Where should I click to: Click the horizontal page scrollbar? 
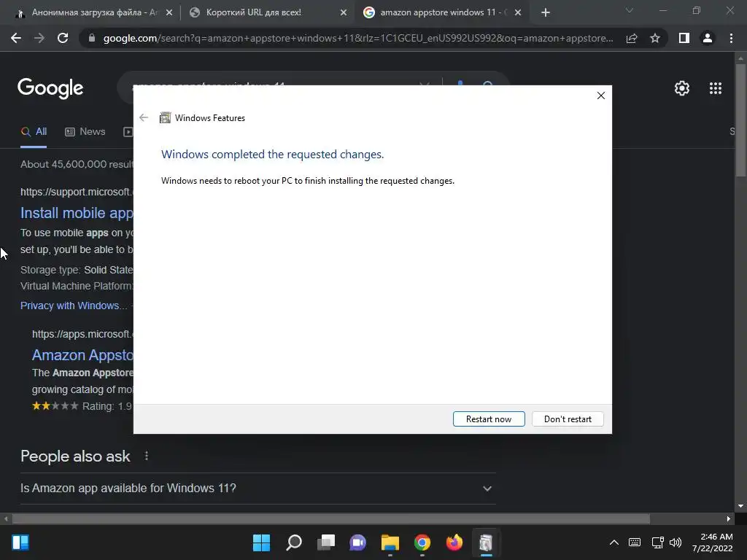click(x=331, y=518)
